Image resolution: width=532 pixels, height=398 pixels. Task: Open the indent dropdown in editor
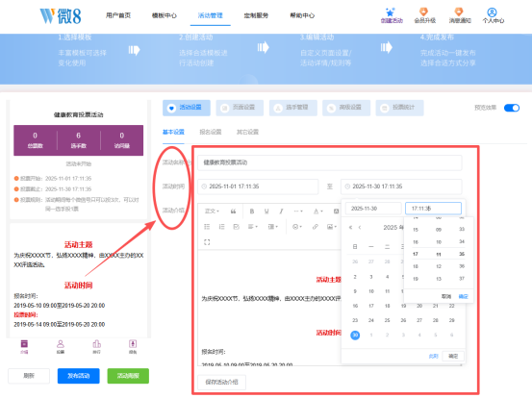[273, 227]
